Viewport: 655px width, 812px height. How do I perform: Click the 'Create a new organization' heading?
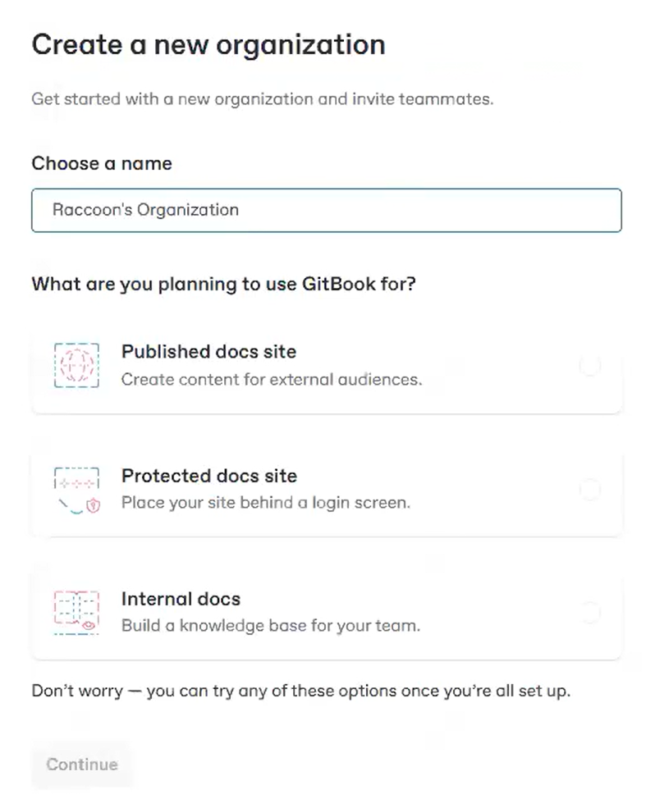[208, 43]
